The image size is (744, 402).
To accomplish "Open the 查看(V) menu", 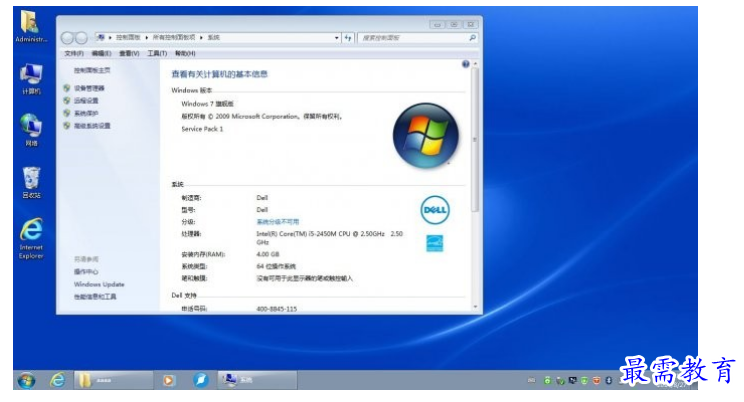I will 129,54.
